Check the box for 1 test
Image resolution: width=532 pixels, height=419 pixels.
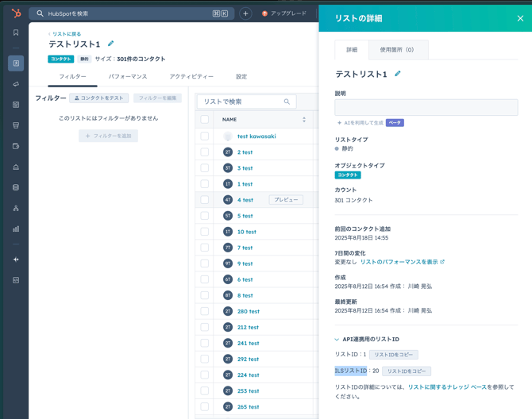pyautogui.click(x=205, y=184)
